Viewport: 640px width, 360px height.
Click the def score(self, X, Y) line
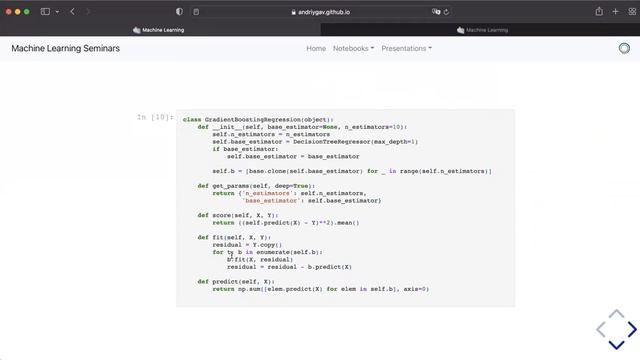click(x=238, y=215)
